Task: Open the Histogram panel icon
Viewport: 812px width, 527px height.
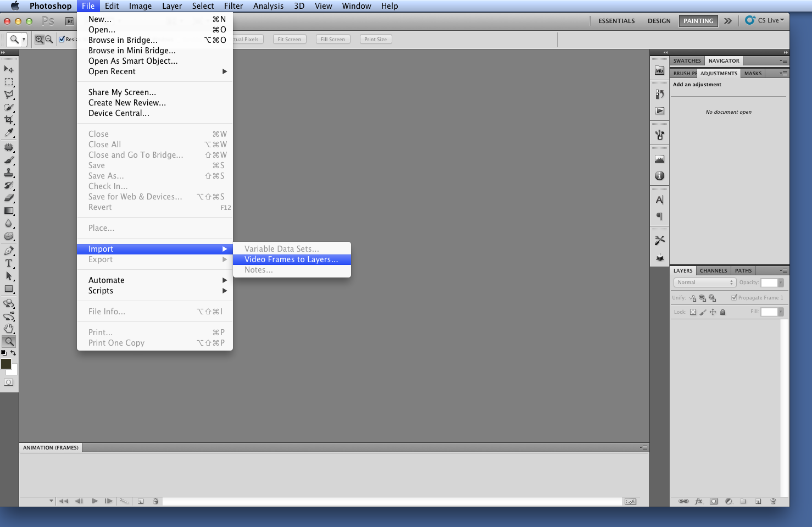Action: [660, 159]
